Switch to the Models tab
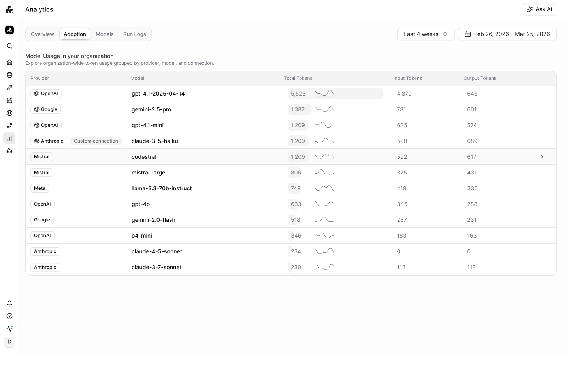569x392 pixels. (x=105, y=34)
